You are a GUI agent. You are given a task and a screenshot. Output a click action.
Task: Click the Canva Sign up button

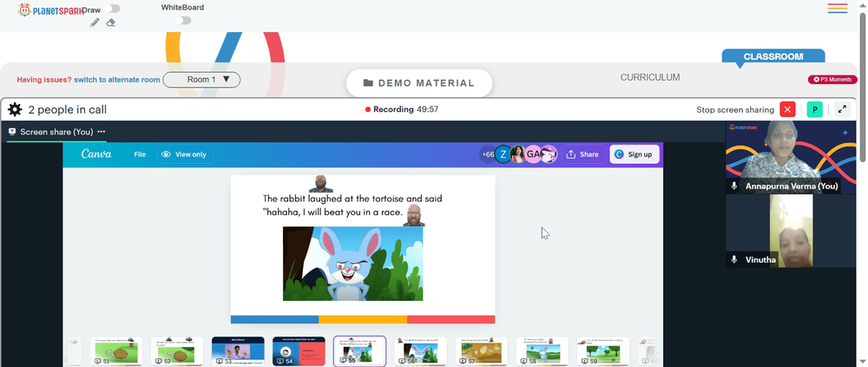(x=635, y=154)
